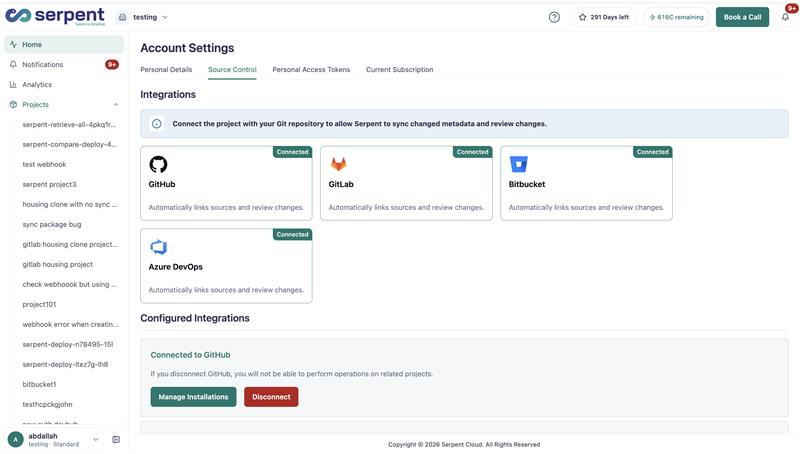This screenshot has height=454, width=800.
Task: Open testhcpckgjohn project
Action: [47, 404]
